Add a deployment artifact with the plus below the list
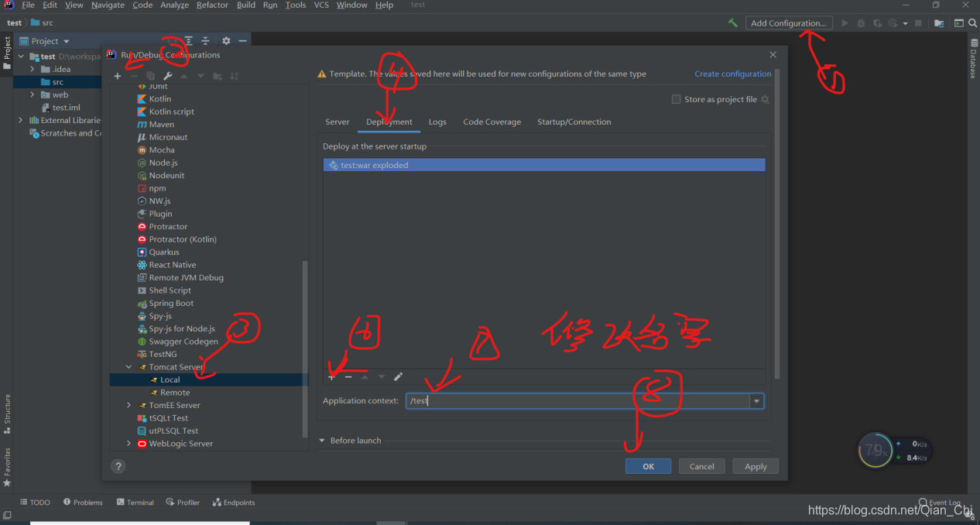 point(331,377)
